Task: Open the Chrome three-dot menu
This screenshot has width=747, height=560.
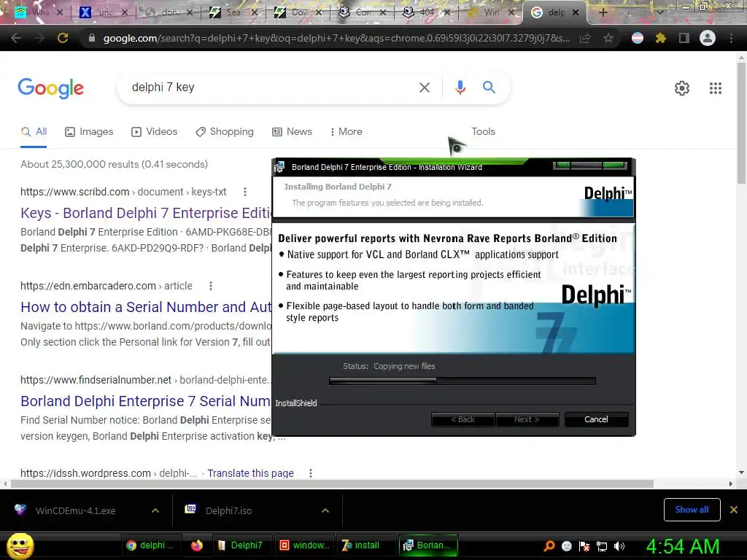Action: coord(731,38)
